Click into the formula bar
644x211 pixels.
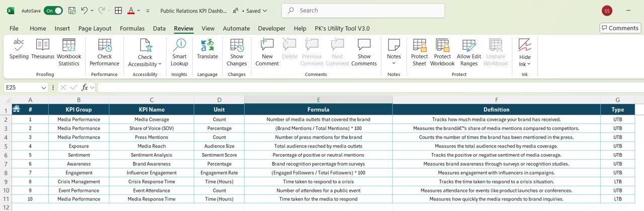(x=370, y=88)
